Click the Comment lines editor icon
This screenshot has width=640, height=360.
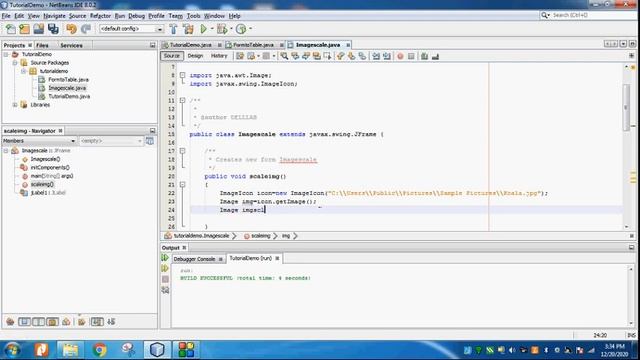pyautogui.click(x=424, y=56)
